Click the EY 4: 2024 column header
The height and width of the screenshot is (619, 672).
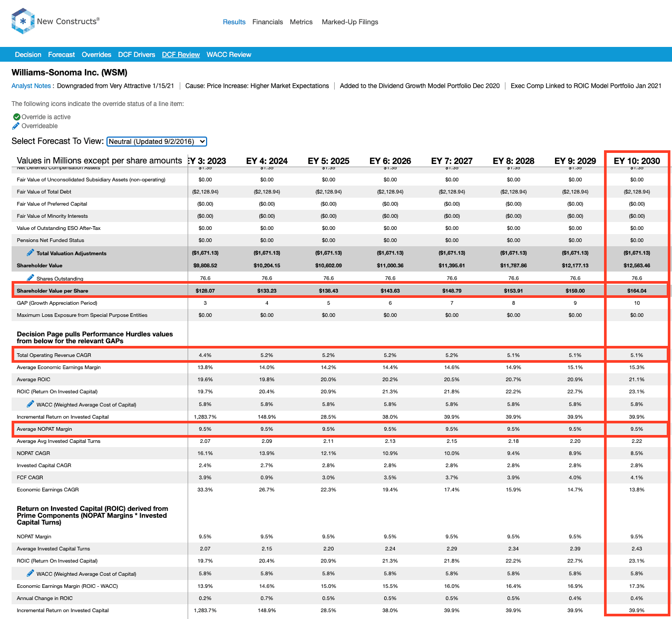point(267,161)
